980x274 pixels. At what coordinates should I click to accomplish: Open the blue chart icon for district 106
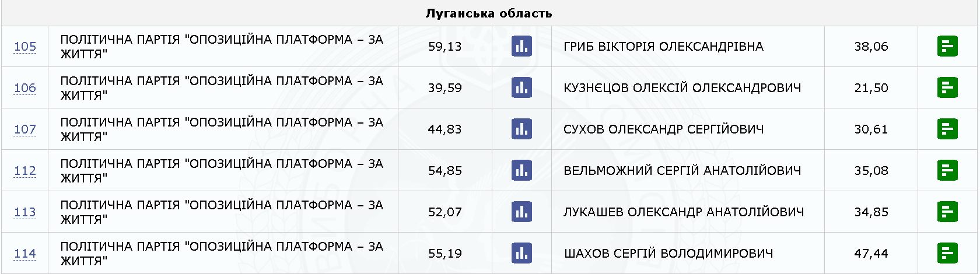coord(521,87)
